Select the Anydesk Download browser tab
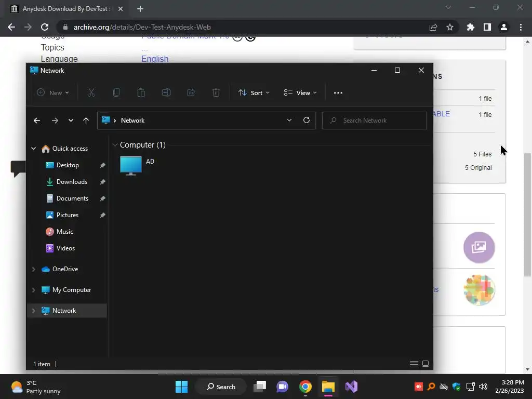The width and height of the screenshot is (532, 399). [66, 9]
